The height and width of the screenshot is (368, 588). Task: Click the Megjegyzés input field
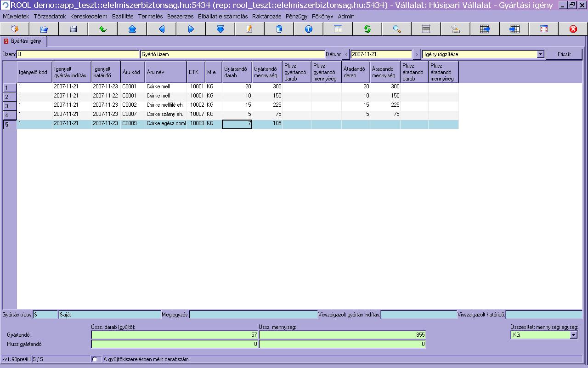pos(253,315)
